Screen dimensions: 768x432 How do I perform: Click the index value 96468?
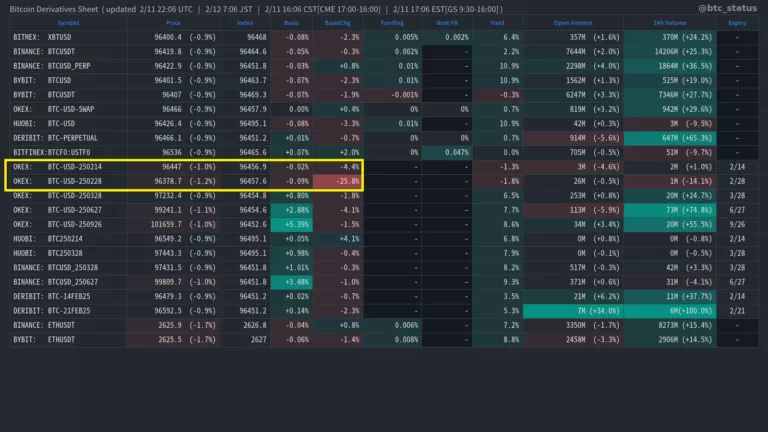[x=257, y=37]
